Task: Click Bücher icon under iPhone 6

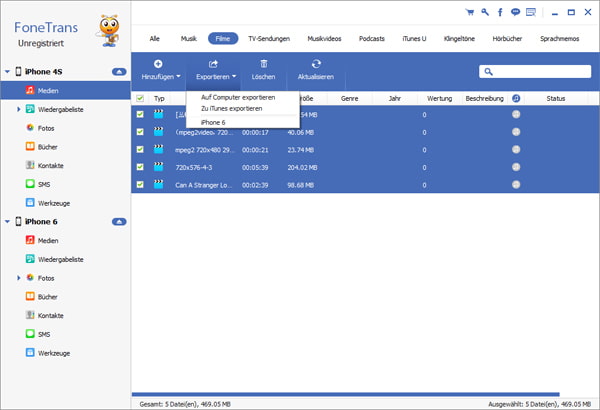Action: click(30, 296)
